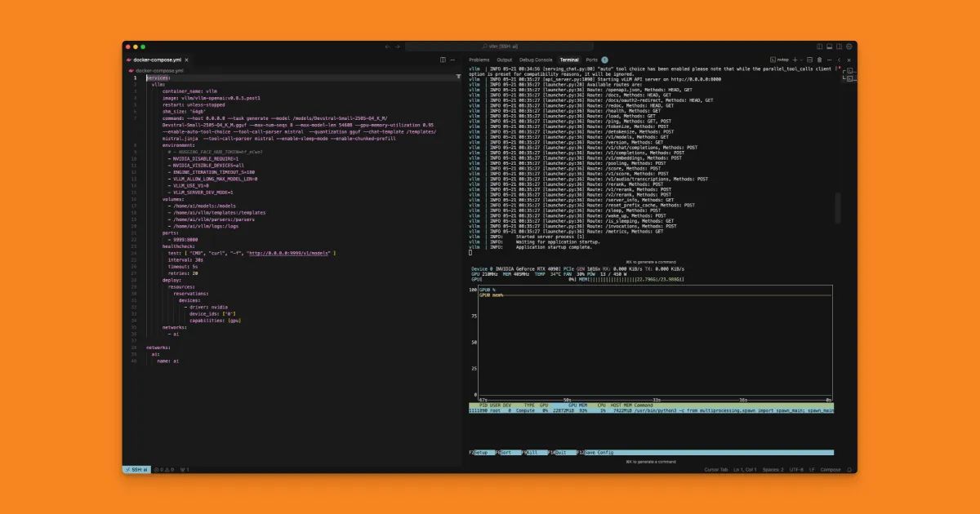Image resolution: width=980 pixels, height=514 pixels.
Task: Open the terminal launch profile dropdown arrow
Action: (801, 60)
